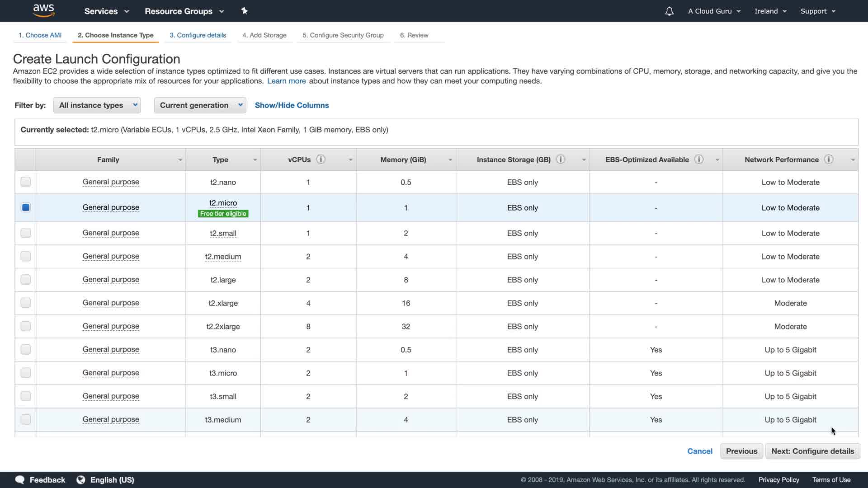The width and height of the screenshot is (868, 488).
Task: Click the pin shortcuts icon in navbar
Action: pos(245,11)
